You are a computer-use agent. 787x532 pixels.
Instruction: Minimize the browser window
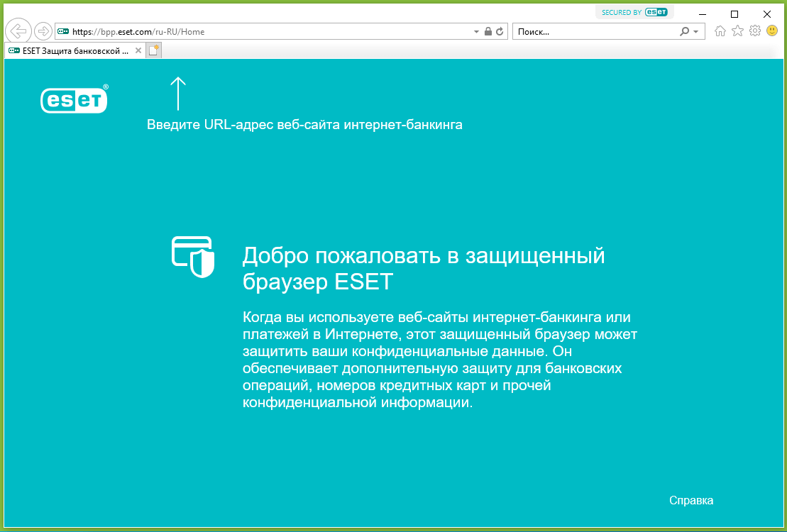pos(702,14)
